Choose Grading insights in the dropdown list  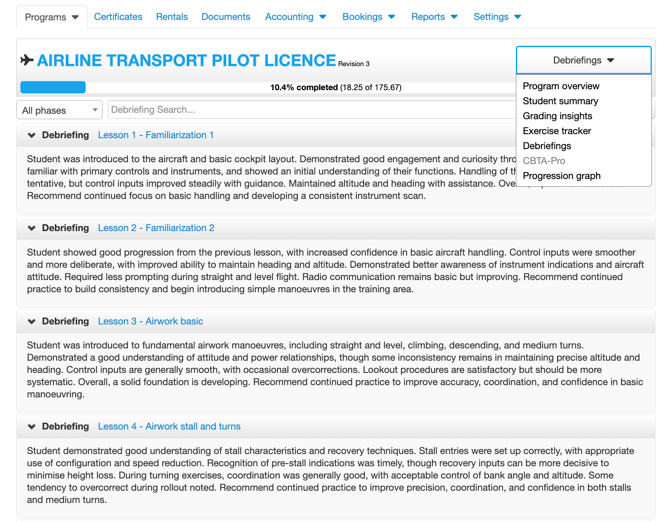557,116
